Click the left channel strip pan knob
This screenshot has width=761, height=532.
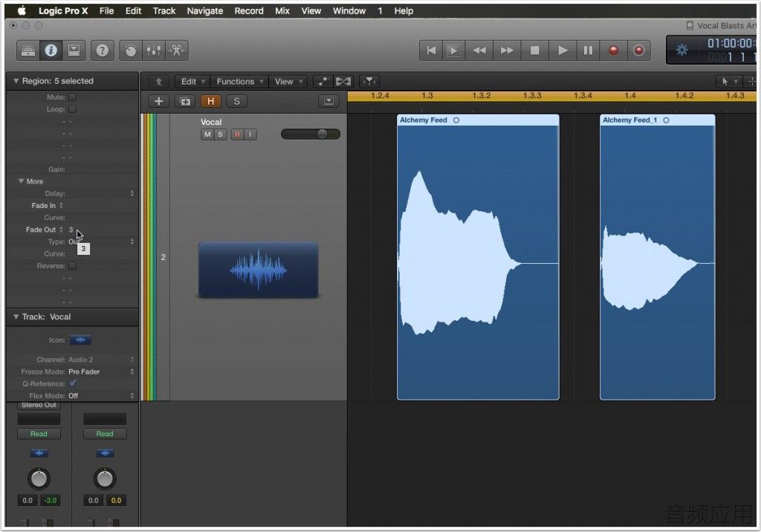tap(39, 479)
